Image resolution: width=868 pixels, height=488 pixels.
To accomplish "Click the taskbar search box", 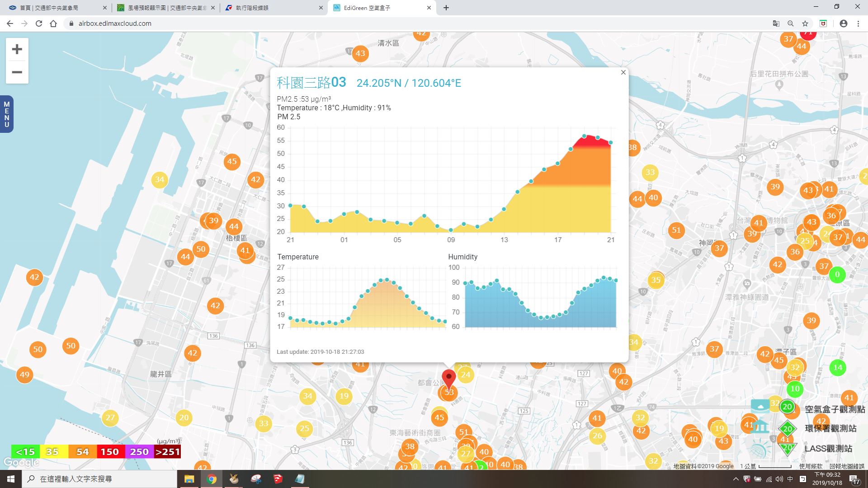I will [99, 479].
